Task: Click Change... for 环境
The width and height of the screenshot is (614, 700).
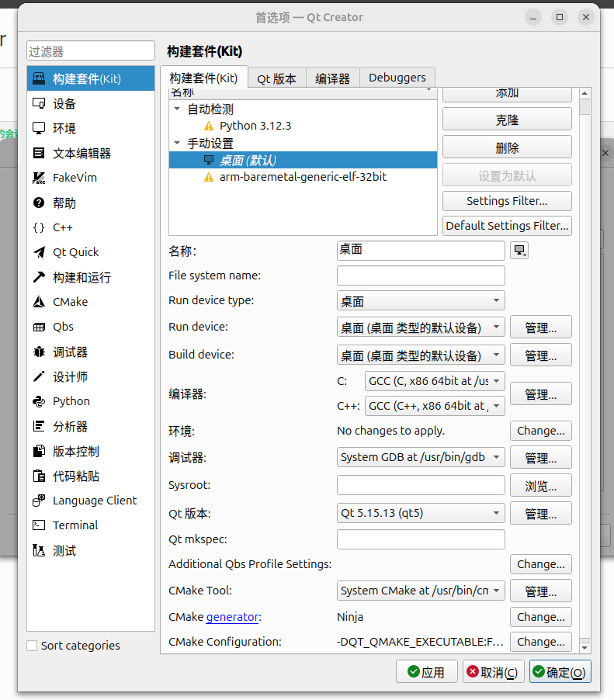Action: click(x=541, y=431)
